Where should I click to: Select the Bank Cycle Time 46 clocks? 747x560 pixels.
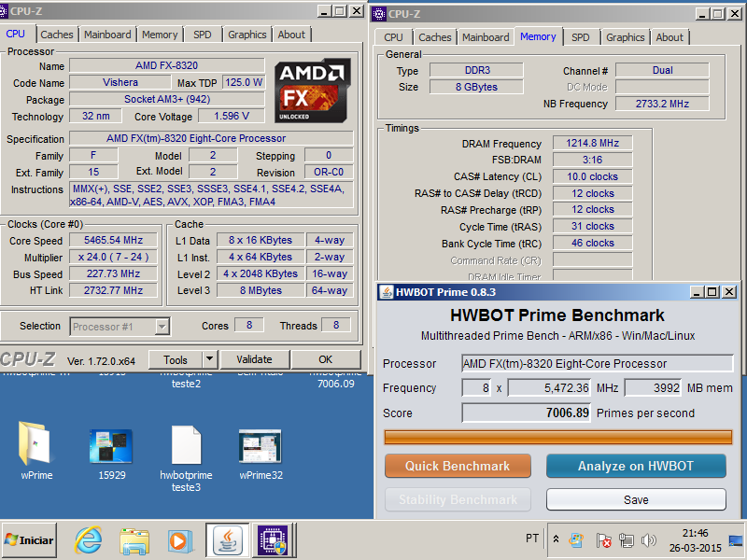click(593, 243)
